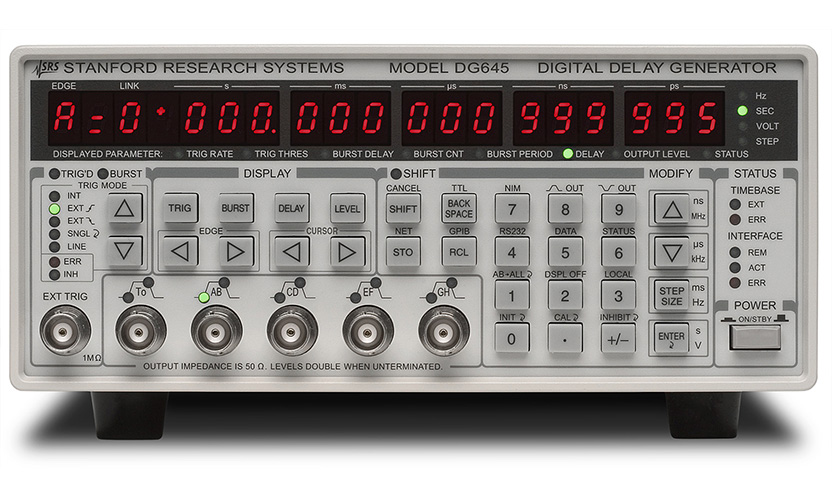Tap numeric key 3

pos(618,295)
